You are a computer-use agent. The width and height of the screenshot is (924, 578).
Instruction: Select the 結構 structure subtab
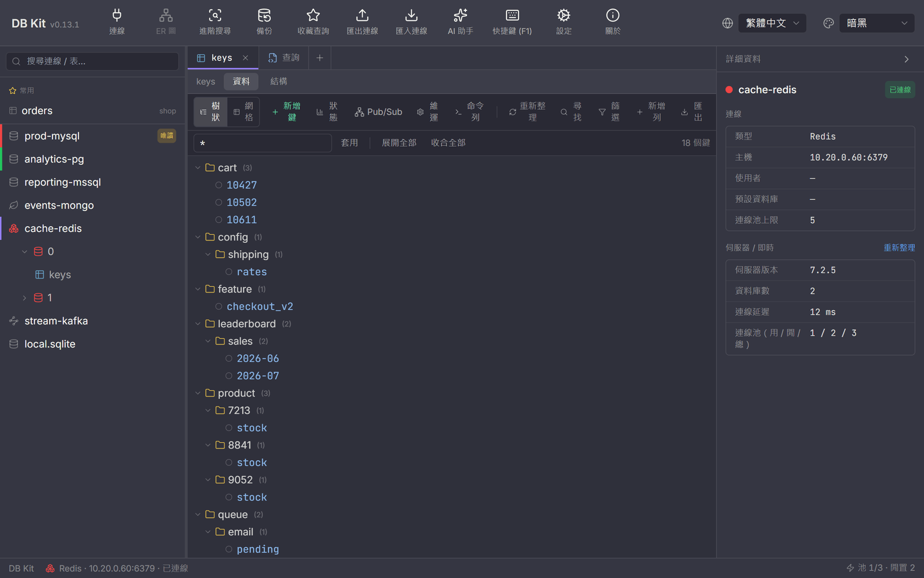[x=279, y=81]
